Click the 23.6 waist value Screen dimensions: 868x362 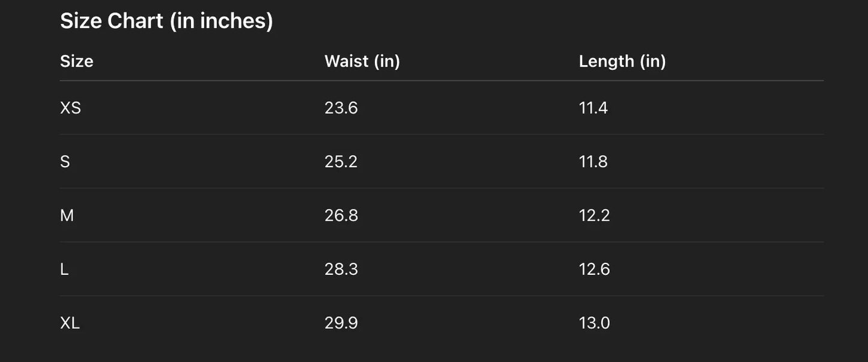[x=341, y=108]
